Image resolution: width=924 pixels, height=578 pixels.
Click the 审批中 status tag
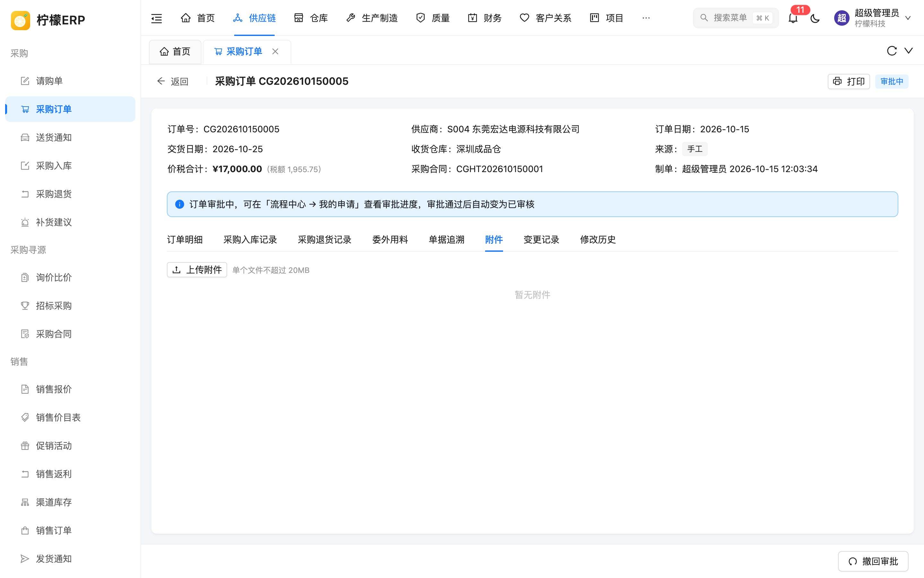[892, 82]
